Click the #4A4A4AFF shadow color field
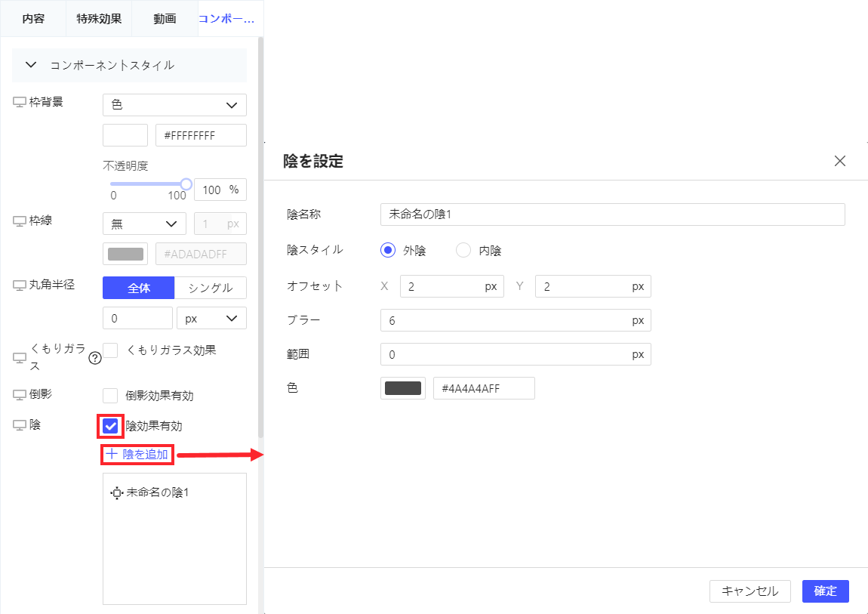 point(484,388)
